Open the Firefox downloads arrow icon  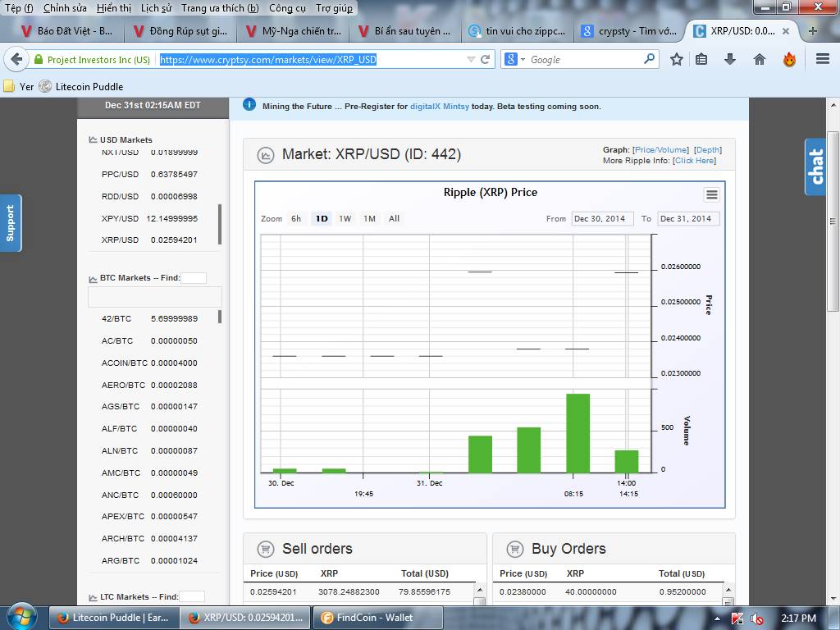pyautogui.click(x=730, y=59)
